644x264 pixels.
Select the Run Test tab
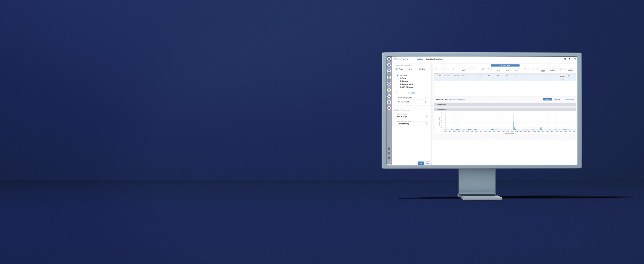420,59
